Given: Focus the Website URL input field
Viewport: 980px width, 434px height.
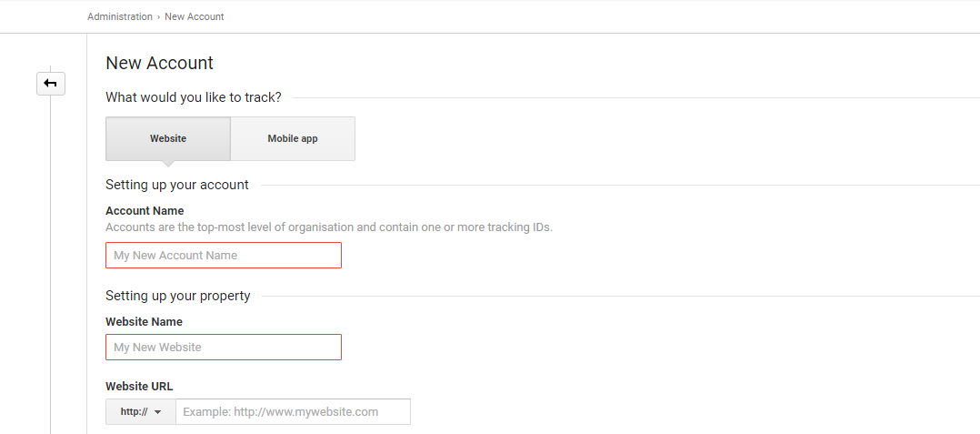Looking at the screenshot, I should [x=293, y=412].
